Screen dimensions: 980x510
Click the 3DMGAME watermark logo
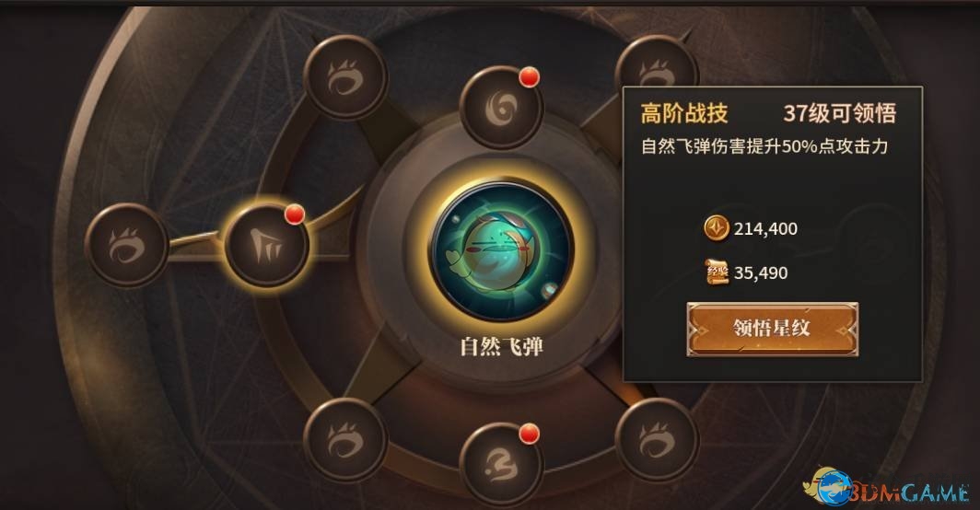888,488
